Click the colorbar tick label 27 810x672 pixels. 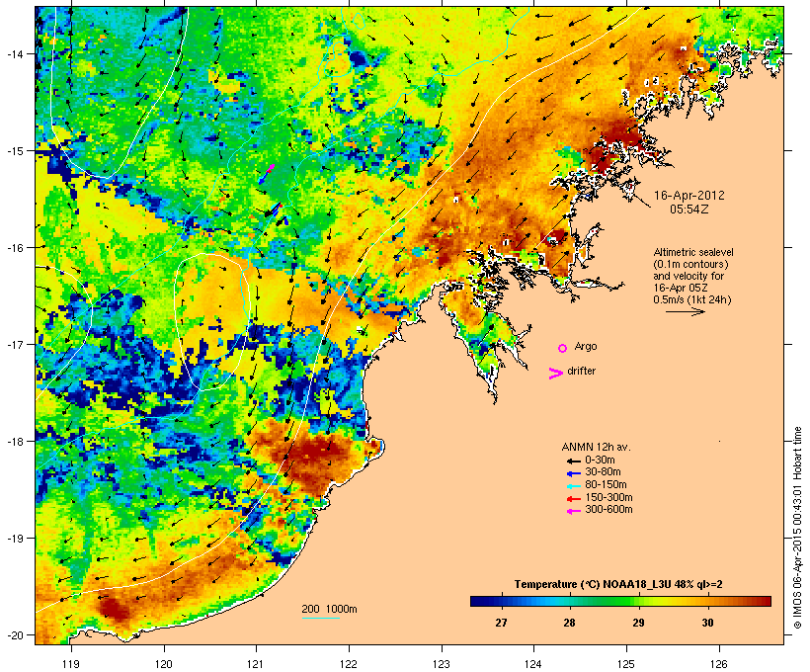point(501,623)
